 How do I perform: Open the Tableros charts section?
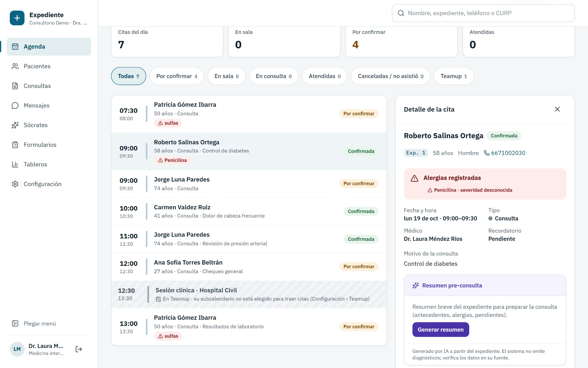point(49,164)
